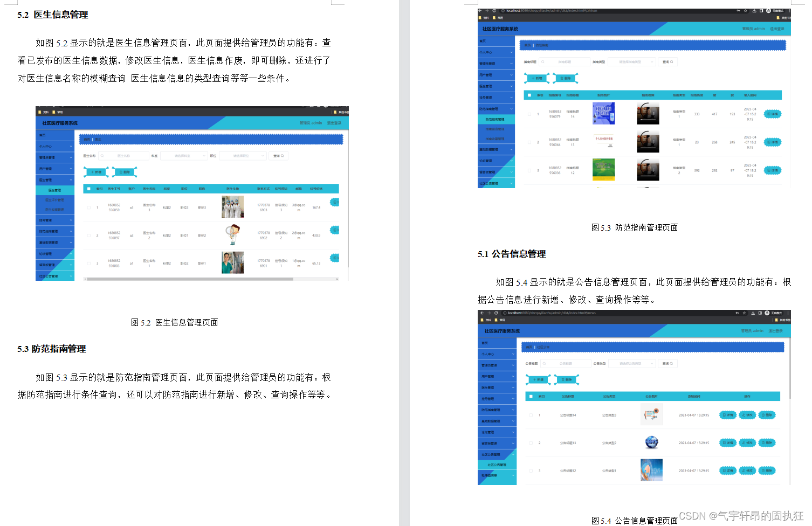Check row 3 checkbox in Fig 5.4 announcement table
The width and height of the screenshot is (812, 526).
tap(531, 470)
